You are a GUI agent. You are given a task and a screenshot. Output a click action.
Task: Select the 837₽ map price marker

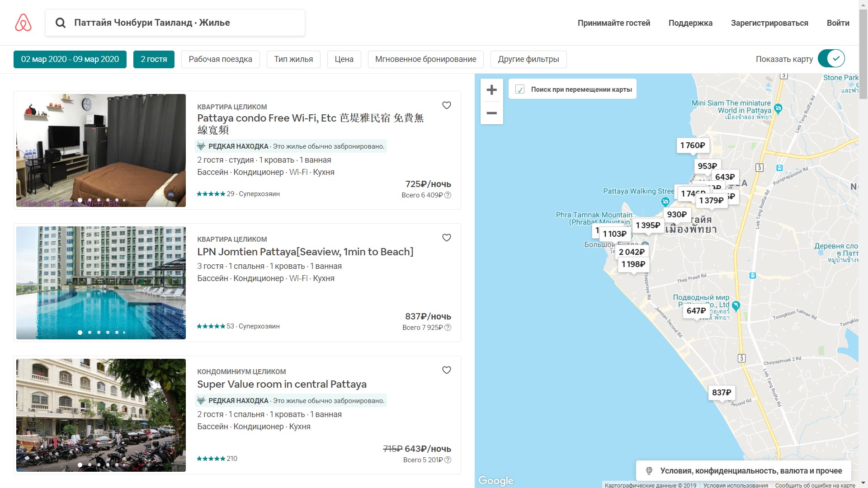(721, 393)
